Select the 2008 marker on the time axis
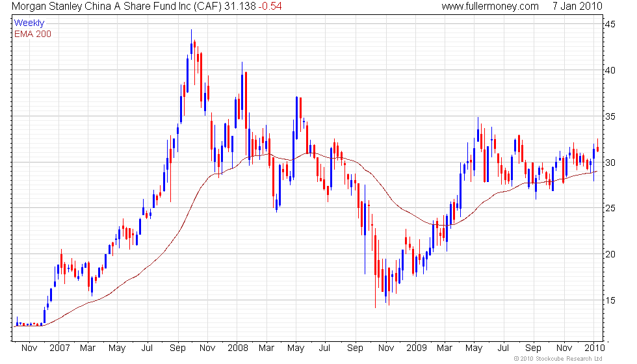 click(238, 348)
